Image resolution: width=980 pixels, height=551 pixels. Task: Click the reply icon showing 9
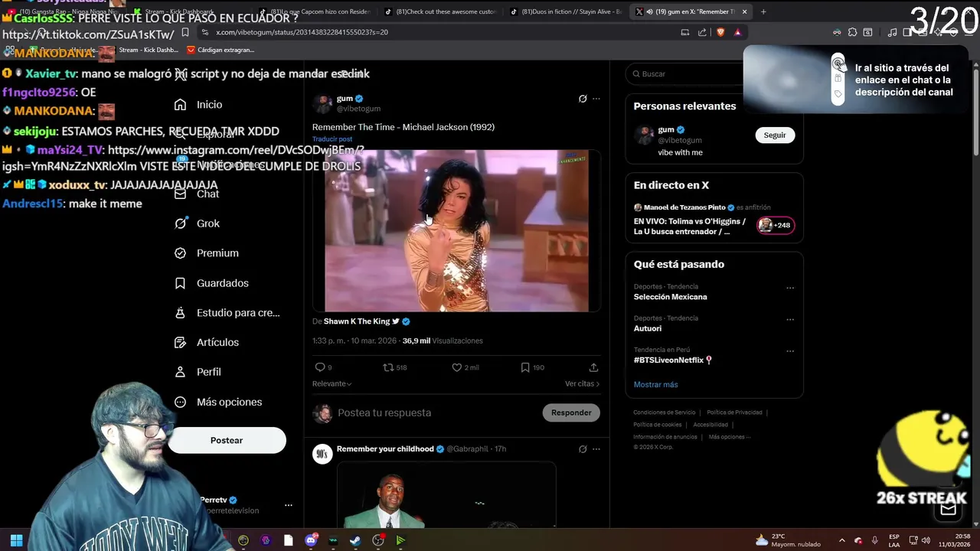click(x=323, y=367)
